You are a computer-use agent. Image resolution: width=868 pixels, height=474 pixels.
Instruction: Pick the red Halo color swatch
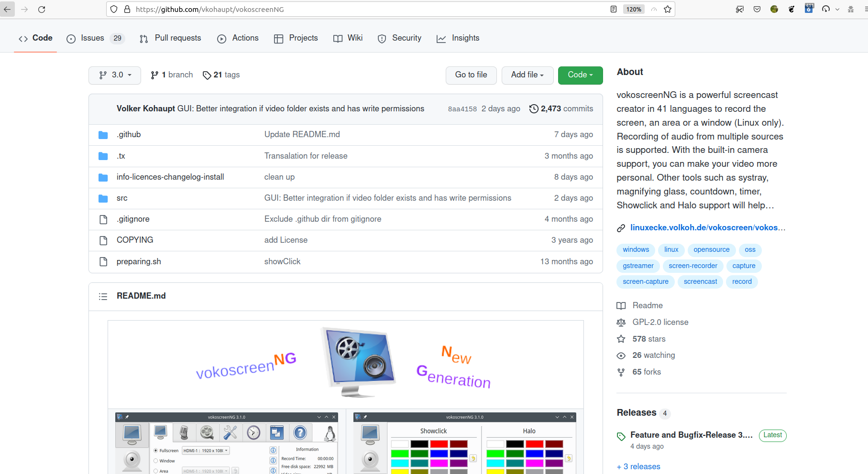click(x=535, y=444)
